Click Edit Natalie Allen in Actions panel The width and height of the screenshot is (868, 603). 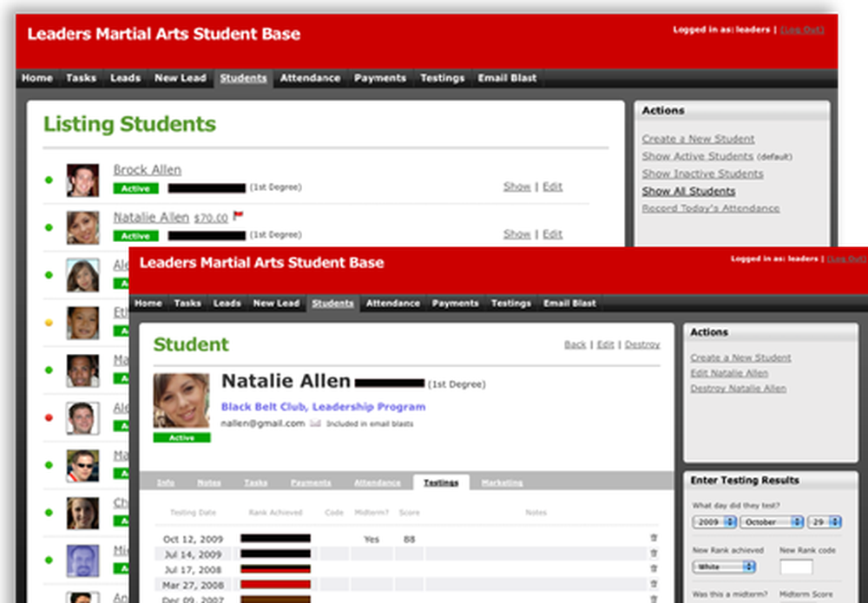tap(729, 373)
